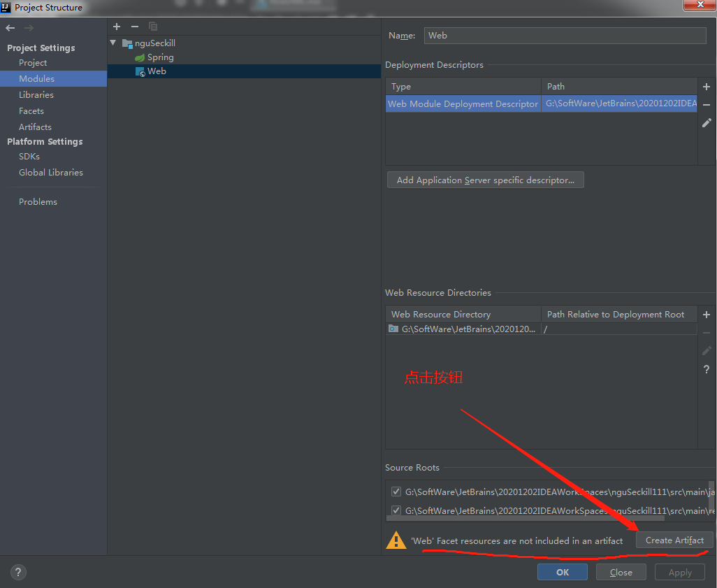Select the Web Module Deployment Descriptor cell

coord(463,104)
